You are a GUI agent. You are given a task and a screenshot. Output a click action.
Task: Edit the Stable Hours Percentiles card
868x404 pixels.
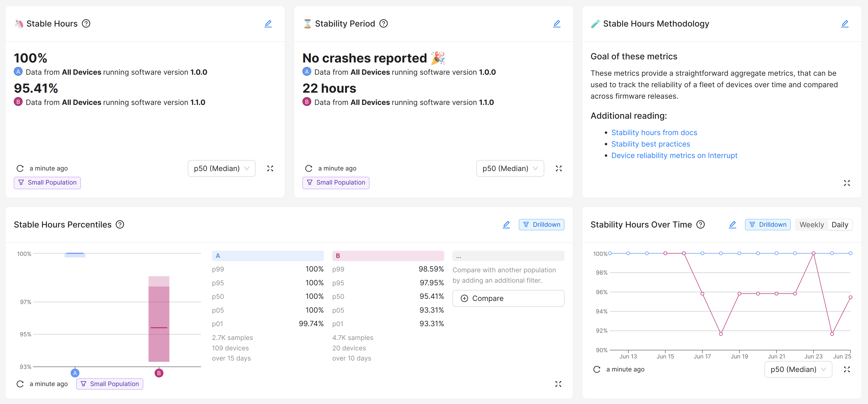[x=506, y=225]
